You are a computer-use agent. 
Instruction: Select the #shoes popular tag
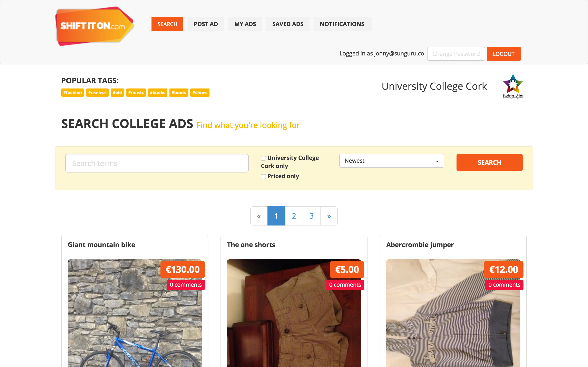click(199, 93)
